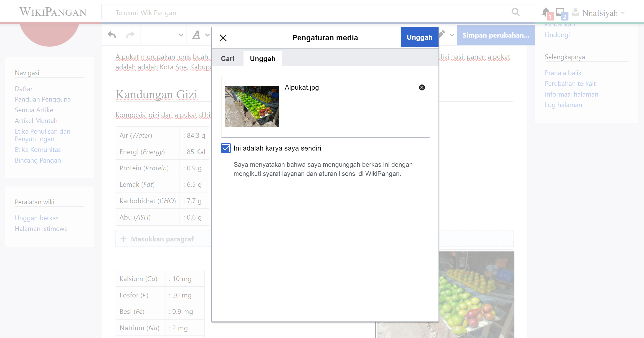Uncheck Ini adalah karya saya sendiri
The image size is (644, 338).
tap(226, 148)
